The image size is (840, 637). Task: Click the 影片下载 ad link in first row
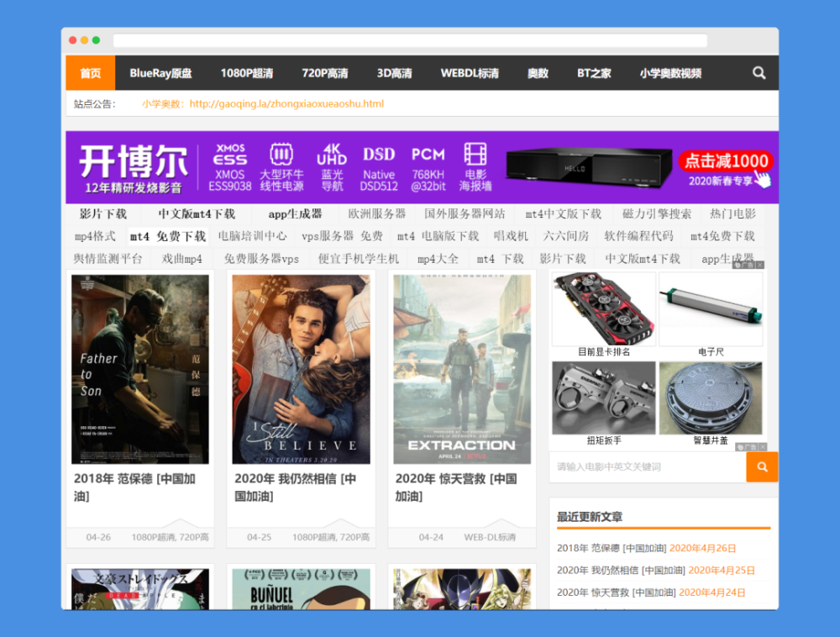click(x=103, y=213)
